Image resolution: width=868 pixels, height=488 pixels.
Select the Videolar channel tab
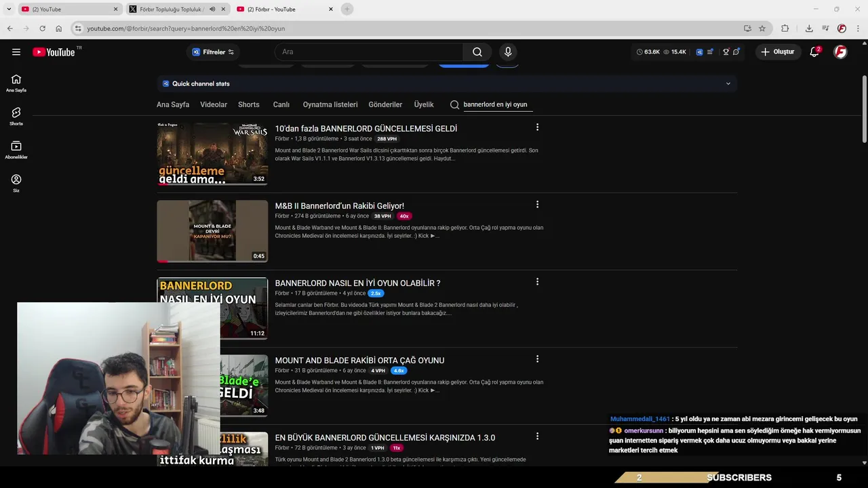tap(214, 104)
